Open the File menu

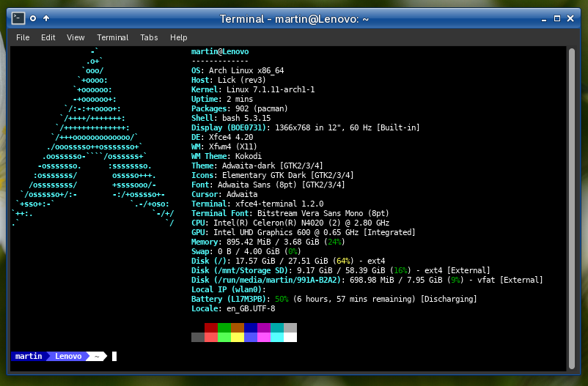[23, 37]
